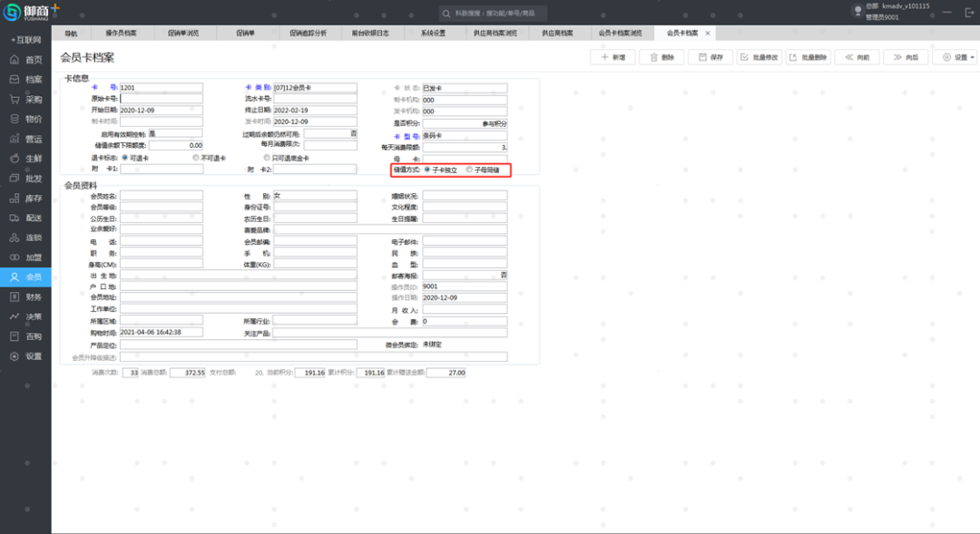Switch to the 促销追踪分析 tab
The image size is (980, 534).
pos(309,34)
